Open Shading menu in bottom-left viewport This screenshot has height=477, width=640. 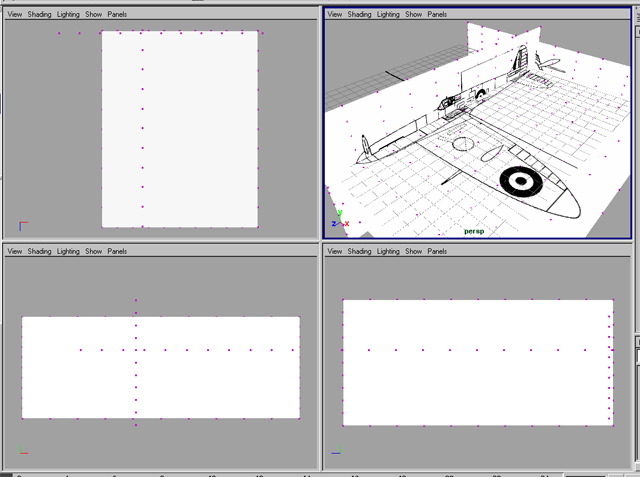[x=40, y=251]
